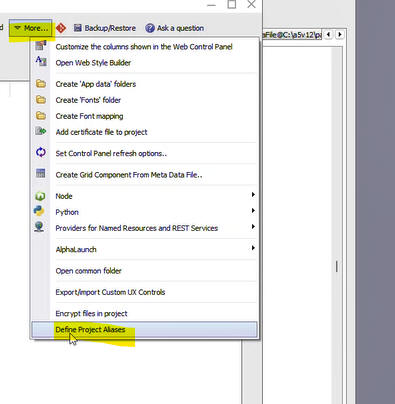Click the red diamond toolbar icon
The height and width of the screenshot is (404, 395).
pyautogui.click(x=61, y=28)
